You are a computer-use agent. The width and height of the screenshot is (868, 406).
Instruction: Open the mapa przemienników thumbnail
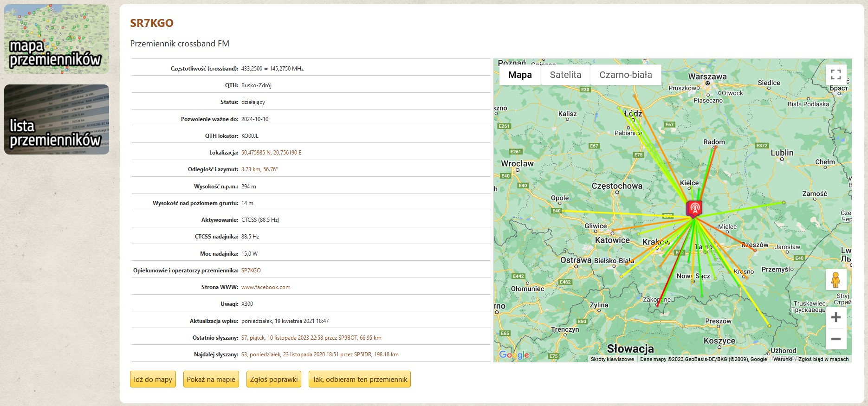click(57, 39)
